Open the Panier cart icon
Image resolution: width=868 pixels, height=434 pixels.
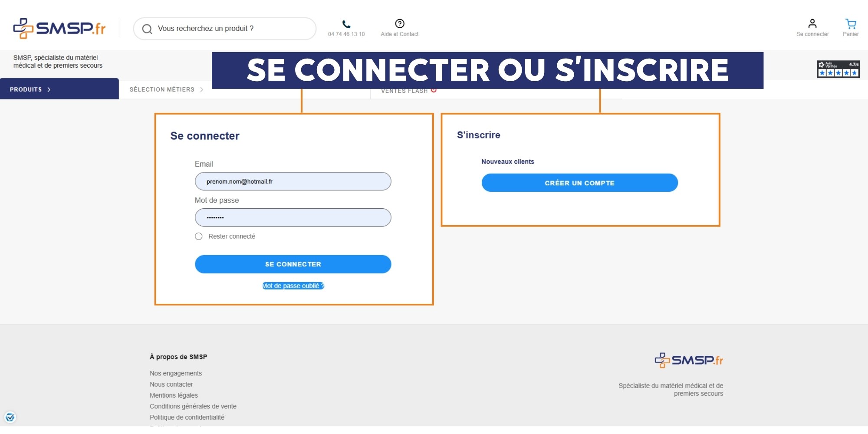(x=850, y=24)
